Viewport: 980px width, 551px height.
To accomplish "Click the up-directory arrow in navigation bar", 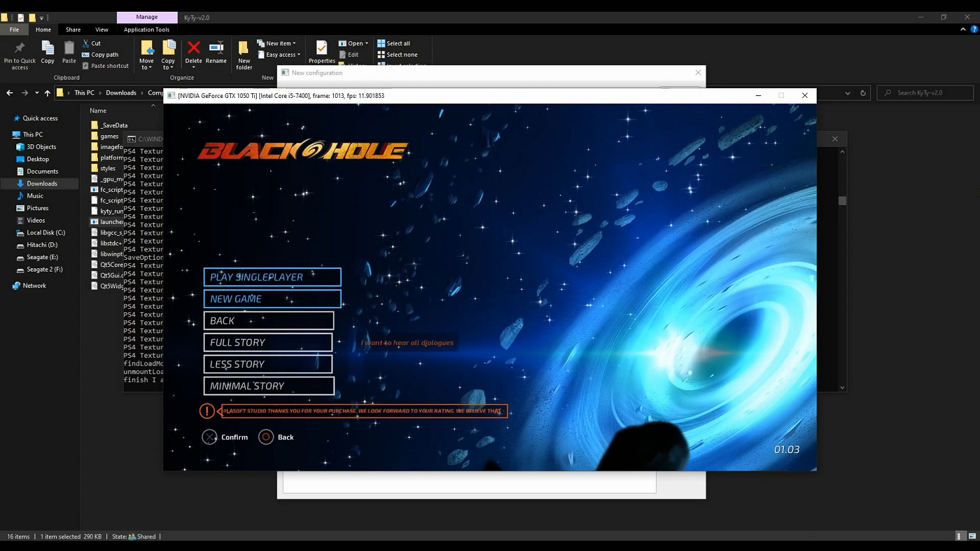I will 47,93.
